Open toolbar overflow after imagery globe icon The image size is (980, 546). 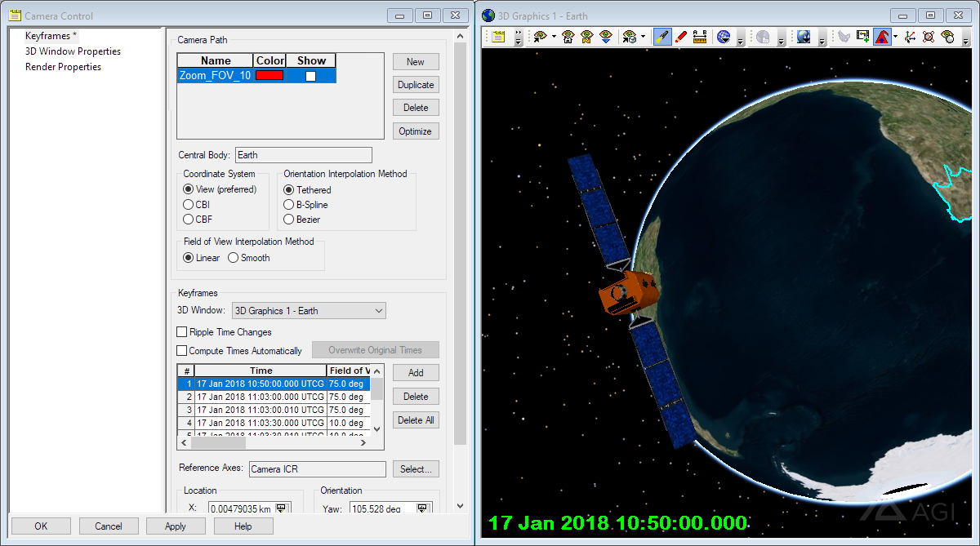[x=822, y=37]
